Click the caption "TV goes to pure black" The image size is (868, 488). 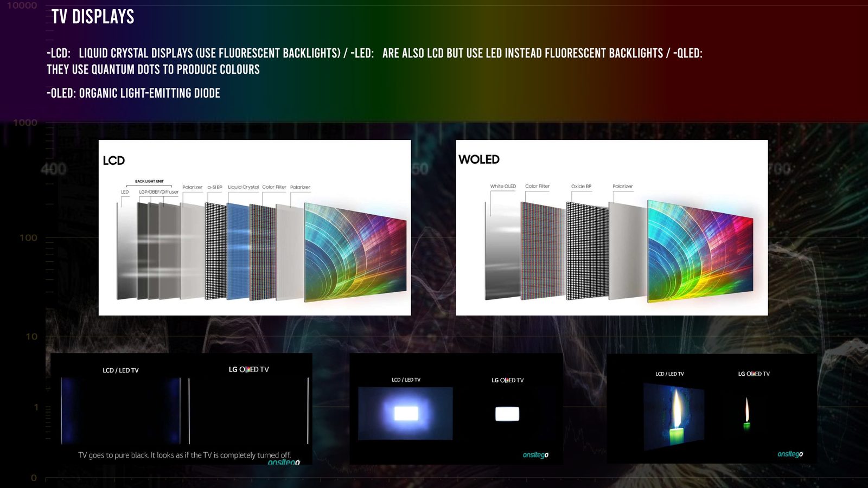(184, 455)
